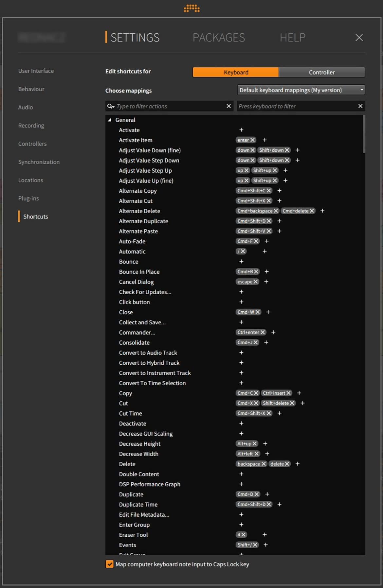Clear the keyboard filter field

tap(360, 106)
